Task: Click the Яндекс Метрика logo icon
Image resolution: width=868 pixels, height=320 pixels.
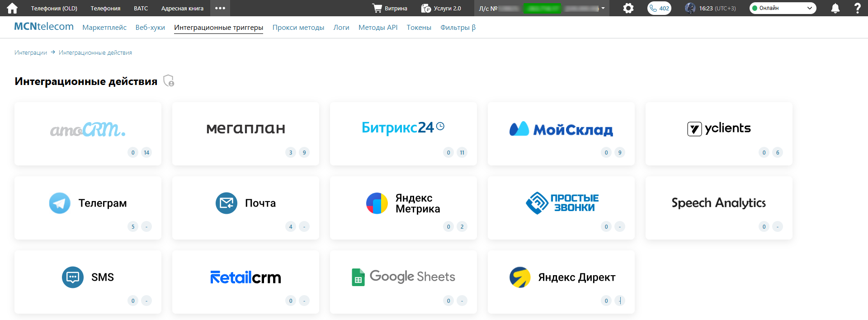Action: tap(377, 203)
